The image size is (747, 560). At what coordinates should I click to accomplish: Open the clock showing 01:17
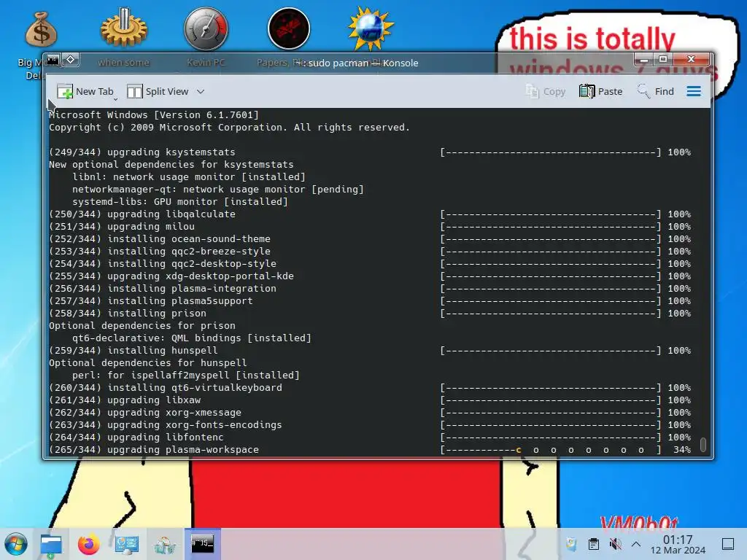point(678,544)
